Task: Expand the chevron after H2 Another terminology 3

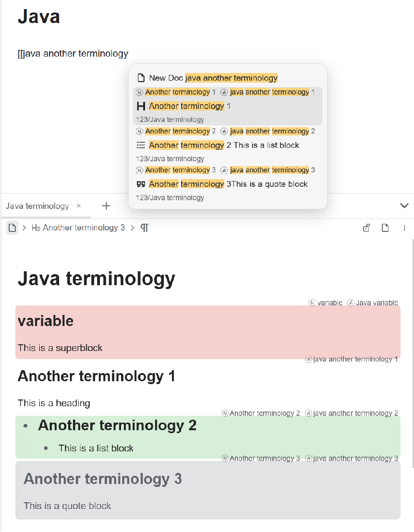Action: (x=133, y=228)
